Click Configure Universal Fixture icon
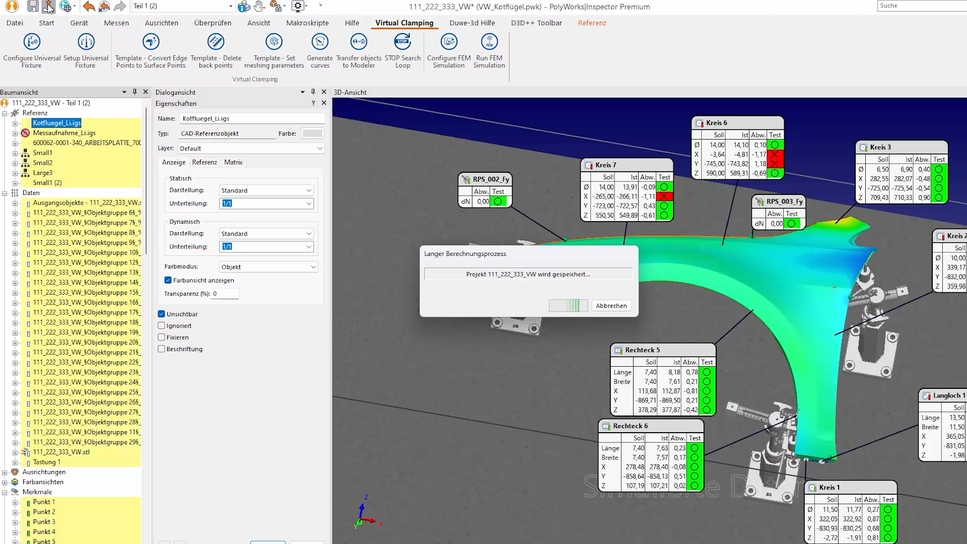The height and width of the screenshot is (544, 967). [x=31, y=43]
